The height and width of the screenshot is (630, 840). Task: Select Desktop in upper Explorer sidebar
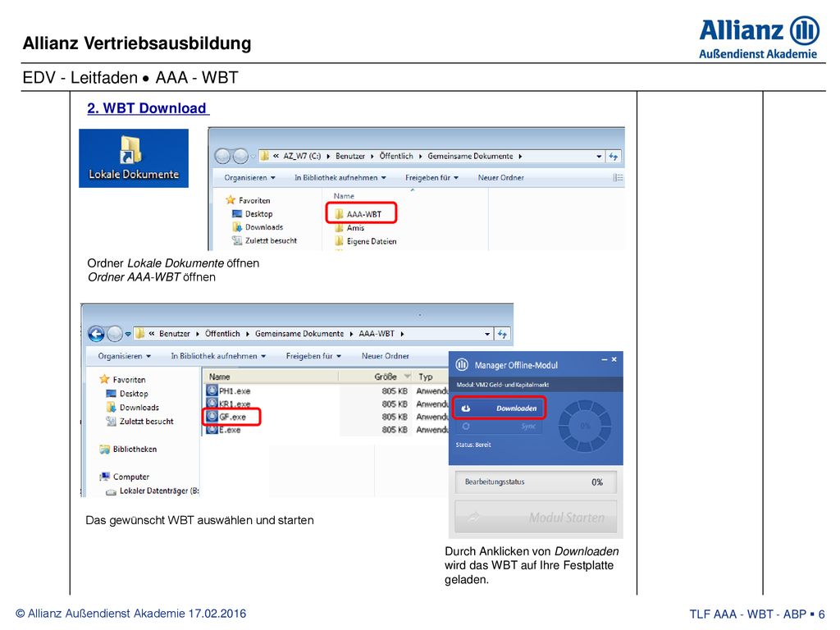point(253,214)
